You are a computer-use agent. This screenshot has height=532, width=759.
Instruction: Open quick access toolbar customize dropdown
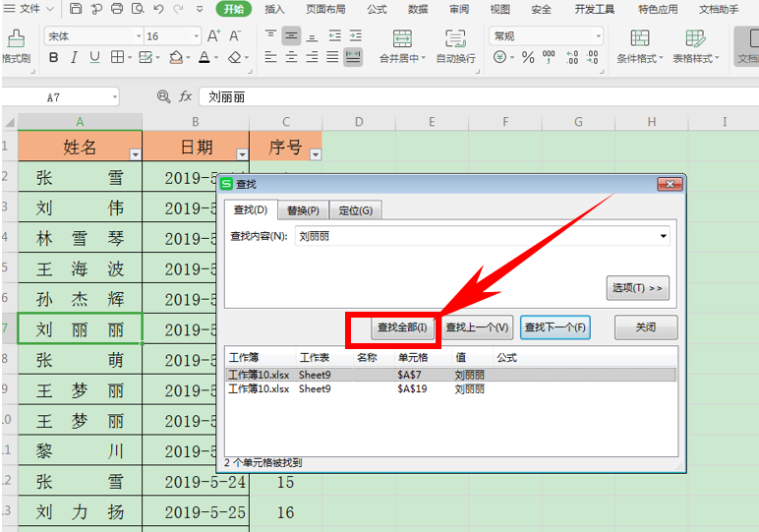click(x=200, y=9)
